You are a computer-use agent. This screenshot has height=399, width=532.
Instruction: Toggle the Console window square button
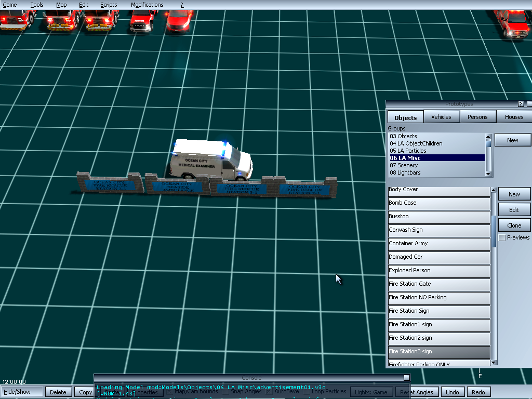pyautogui.click(x=407, y=378)
